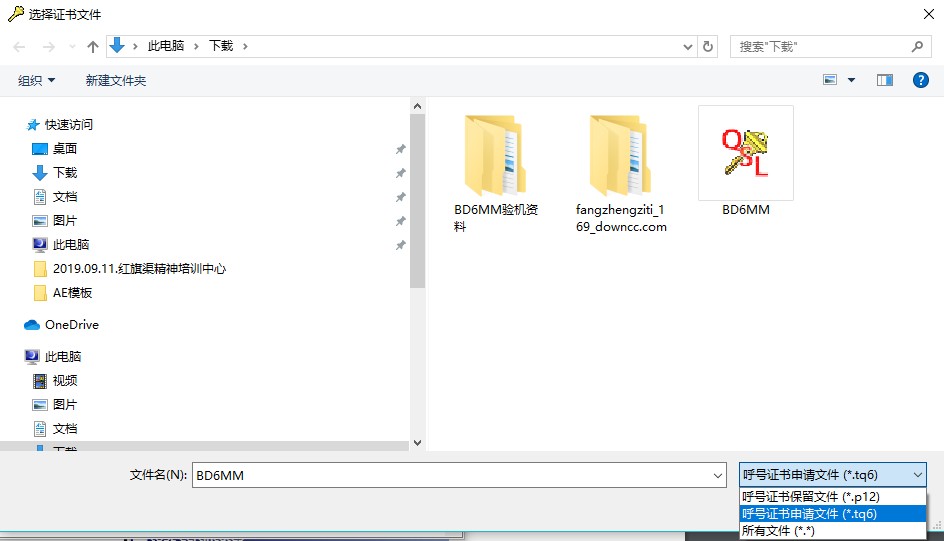Click the Help question mark icon
This screenshot has height=541, width=944.
[x=921, y=80]
